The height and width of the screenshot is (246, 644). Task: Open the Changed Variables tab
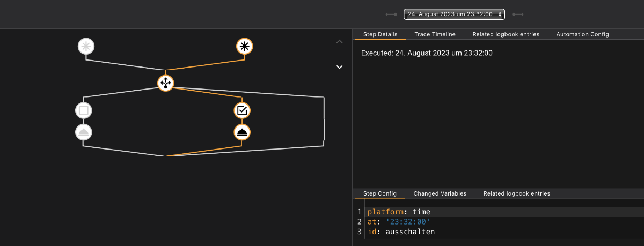[x=440, y=193]
